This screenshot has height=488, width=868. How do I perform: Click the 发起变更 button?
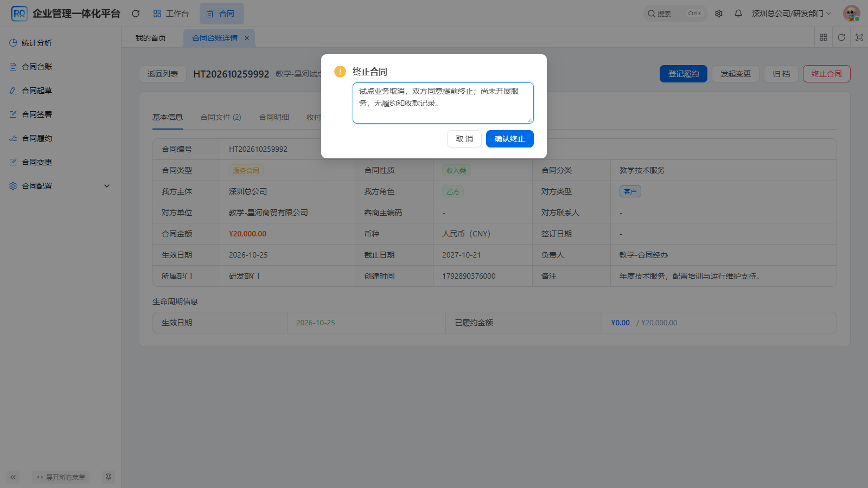coord(736,74)
